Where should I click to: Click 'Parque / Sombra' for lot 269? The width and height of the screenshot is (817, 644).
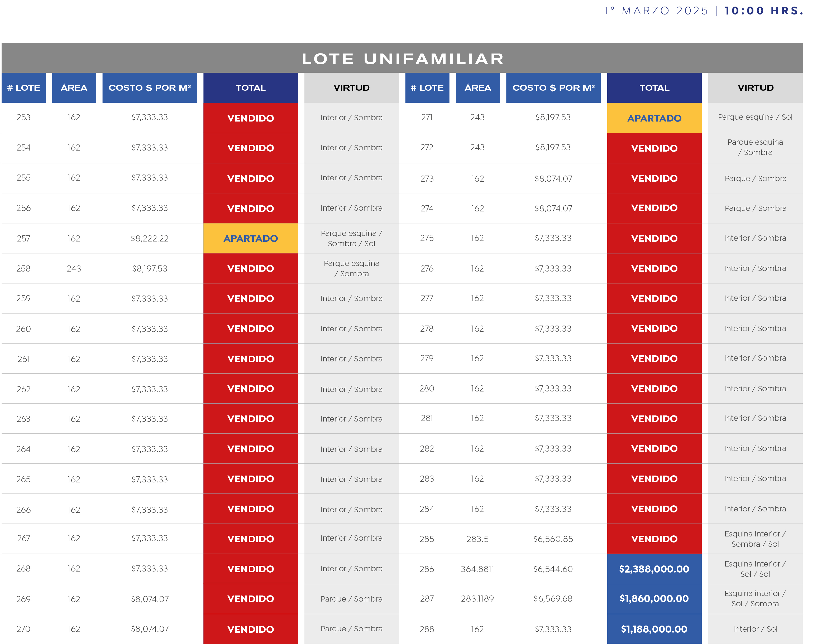(x=351, y=599)
